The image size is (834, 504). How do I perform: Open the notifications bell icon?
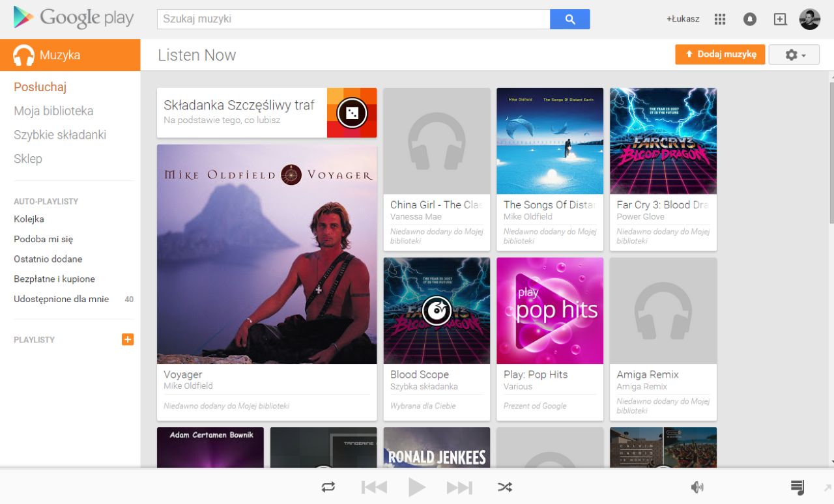coord(750,19)
